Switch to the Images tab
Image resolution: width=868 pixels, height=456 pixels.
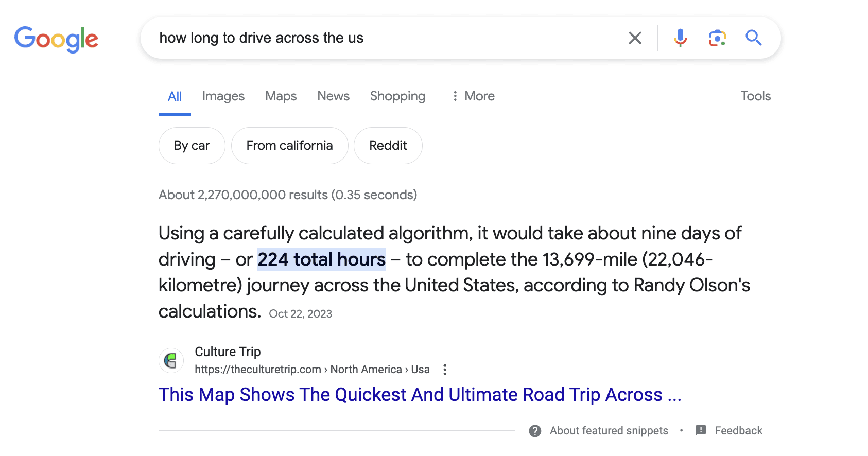click(x=223, y=96)
